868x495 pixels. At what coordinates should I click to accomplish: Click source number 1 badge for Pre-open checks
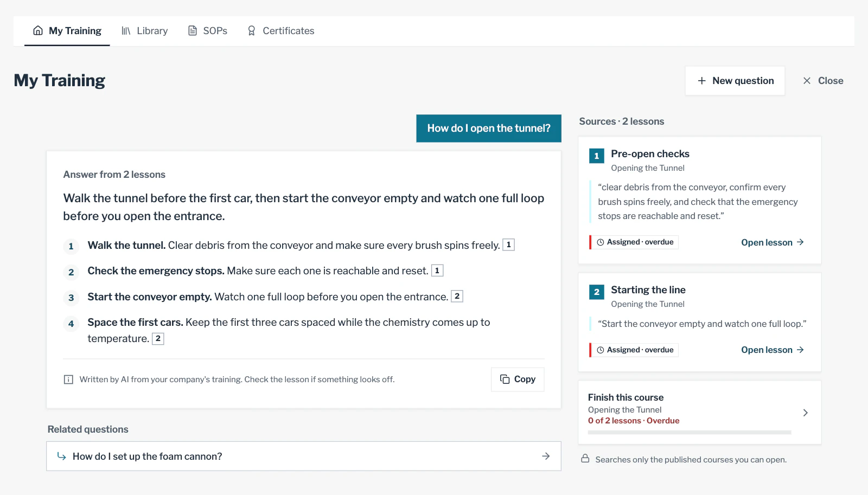tap(597, 156)
